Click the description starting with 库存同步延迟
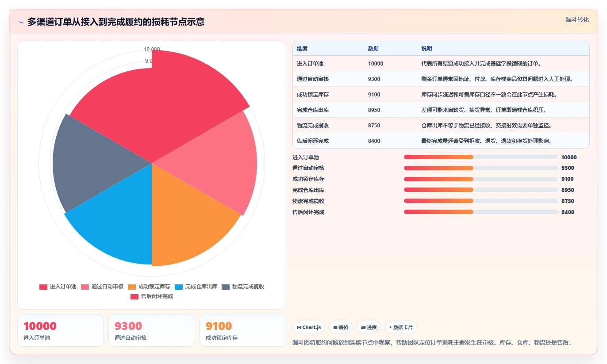The height and width of the screenshot is (364, 607). click(489, 95)
